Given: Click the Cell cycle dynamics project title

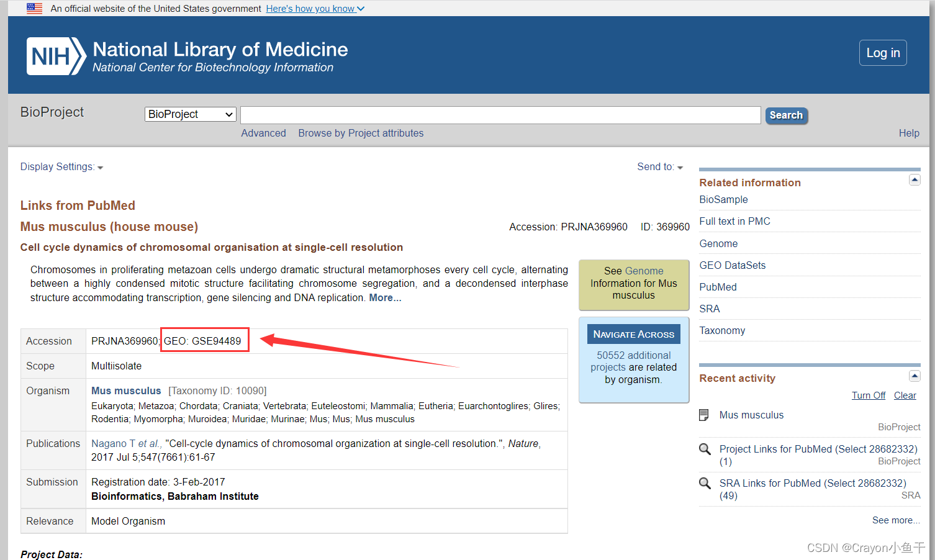Looking at the screenshot, I should tap(212, 247).
